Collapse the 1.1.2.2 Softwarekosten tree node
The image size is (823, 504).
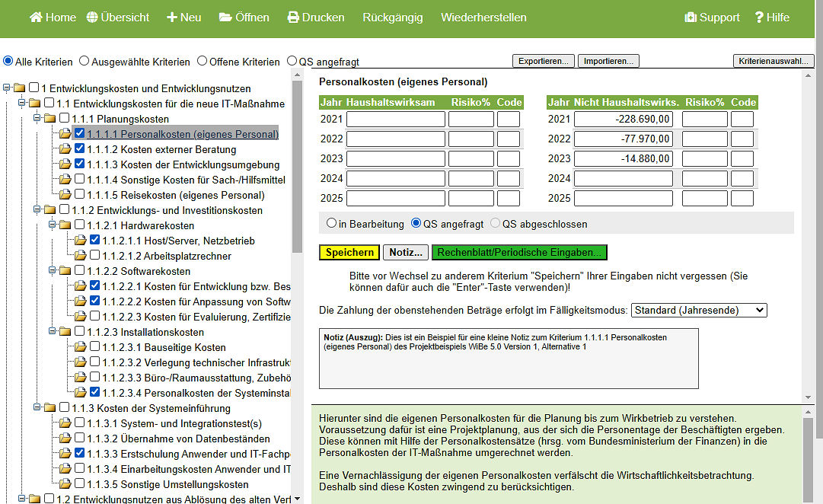coord(52,271)
